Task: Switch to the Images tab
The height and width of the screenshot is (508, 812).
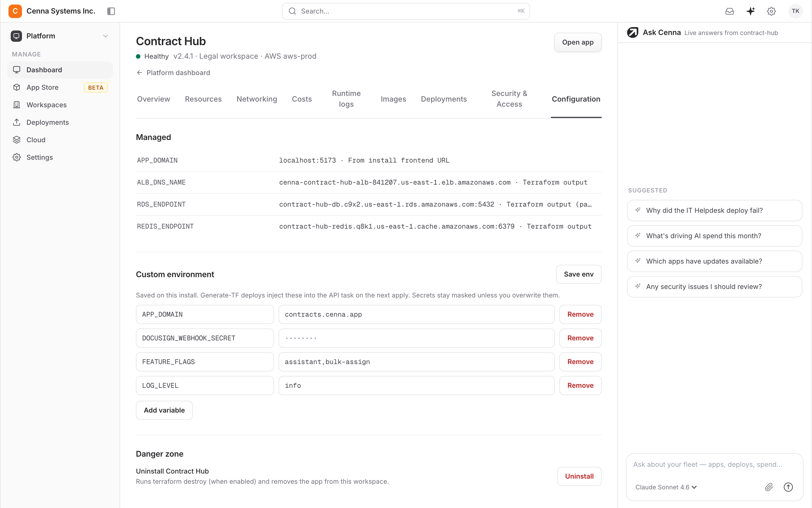Action: click(x=393, y=99)
